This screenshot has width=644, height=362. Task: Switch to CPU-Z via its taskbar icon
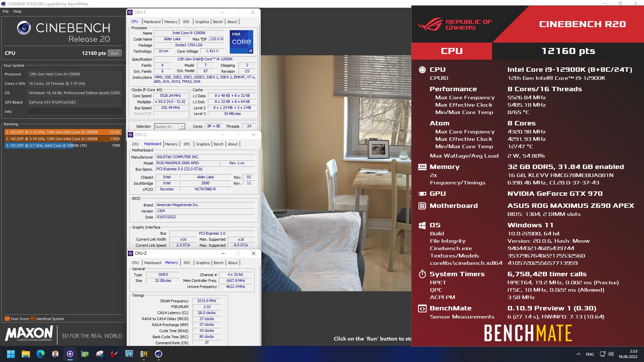[x=70, y=354]
